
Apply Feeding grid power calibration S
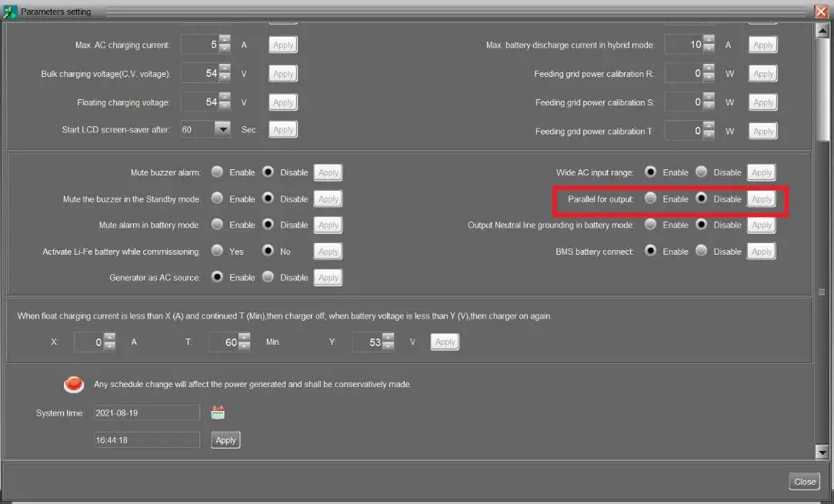pos(762,102)
